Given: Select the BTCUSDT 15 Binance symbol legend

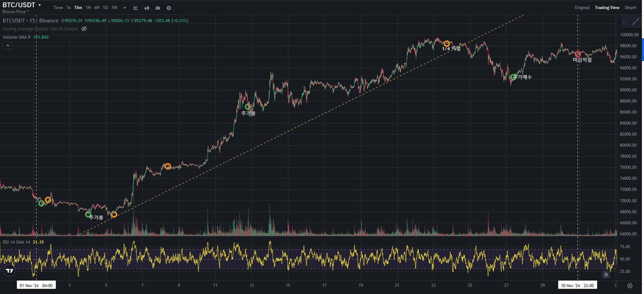Looking at the screenshot, I should coord(31,21).
